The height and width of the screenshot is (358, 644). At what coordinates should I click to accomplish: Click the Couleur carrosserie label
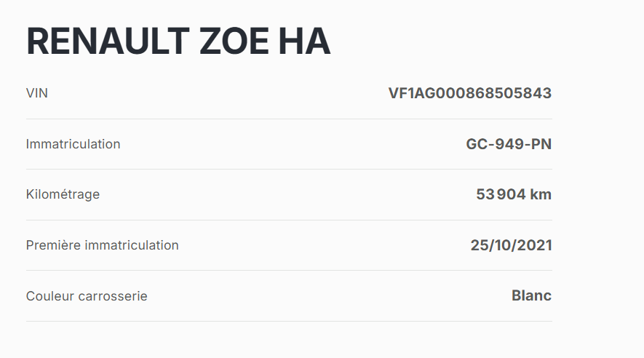pyautogui.click(x=87, y=296)
